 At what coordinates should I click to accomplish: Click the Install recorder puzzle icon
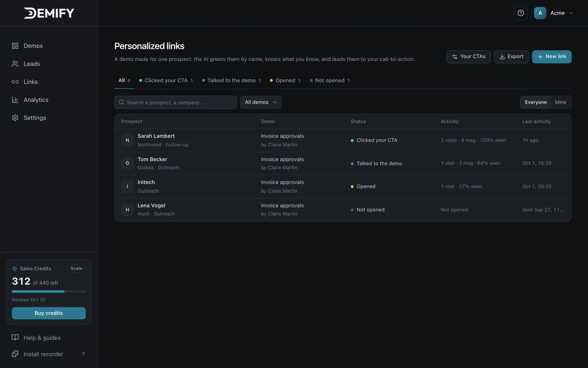[15, 354]
